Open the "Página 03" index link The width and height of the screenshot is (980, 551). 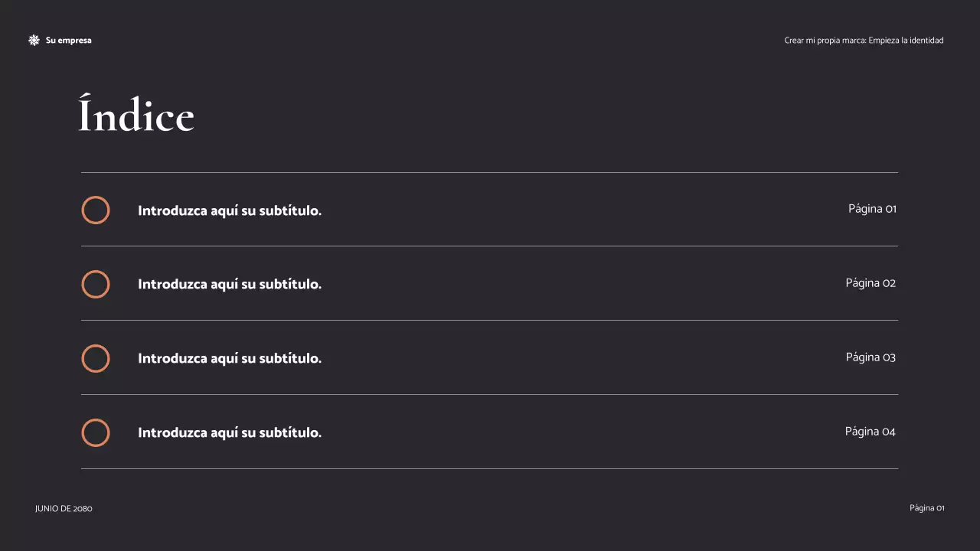[871, 357]
